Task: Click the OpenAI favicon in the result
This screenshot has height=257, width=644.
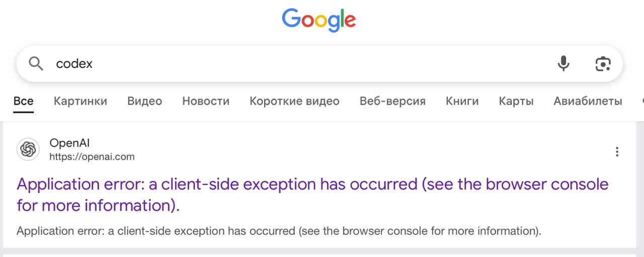Action: click(x=28, y=149)
